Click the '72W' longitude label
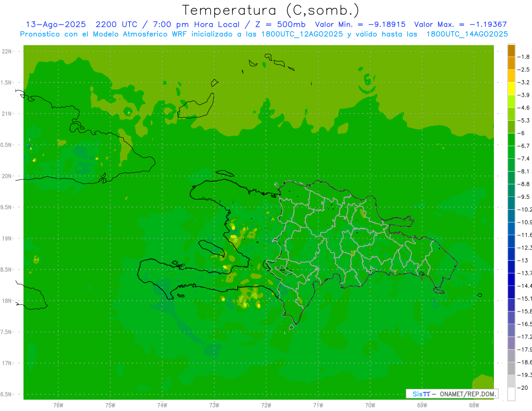The image size is (532, 411). click(x=266, y=405)
